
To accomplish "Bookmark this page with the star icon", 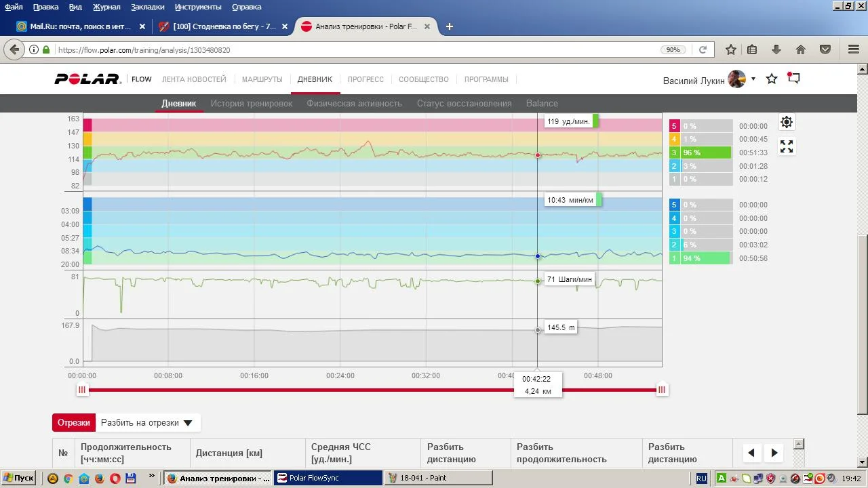I will click(x=731, y=49).
